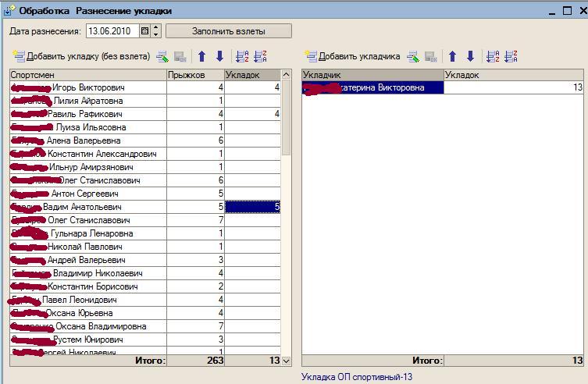588x384 pixels.
Task: Select row Константин Борисович
Action: pos(145,286)
